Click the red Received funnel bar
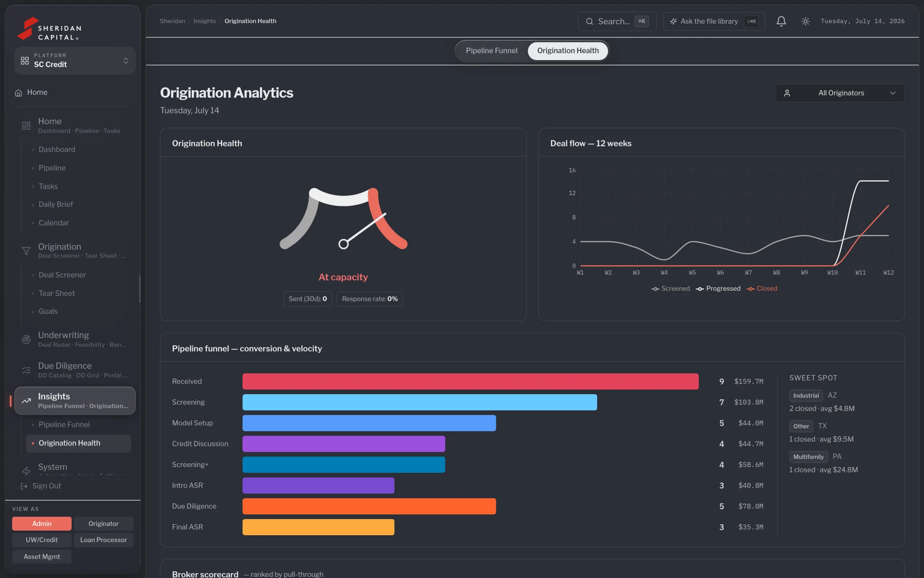Screen dimensions: 924x578 pyautogui.click(x=470, y=381)
